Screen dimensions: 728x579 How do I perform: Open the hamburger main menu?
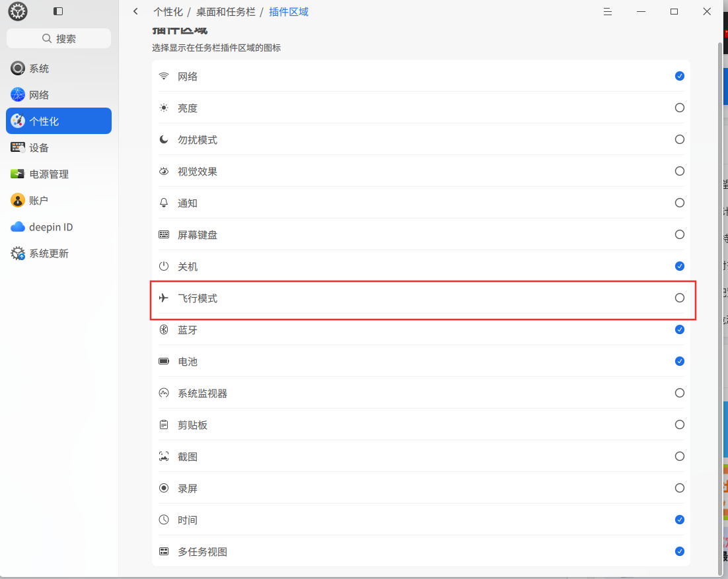click(x=607, y=12)
